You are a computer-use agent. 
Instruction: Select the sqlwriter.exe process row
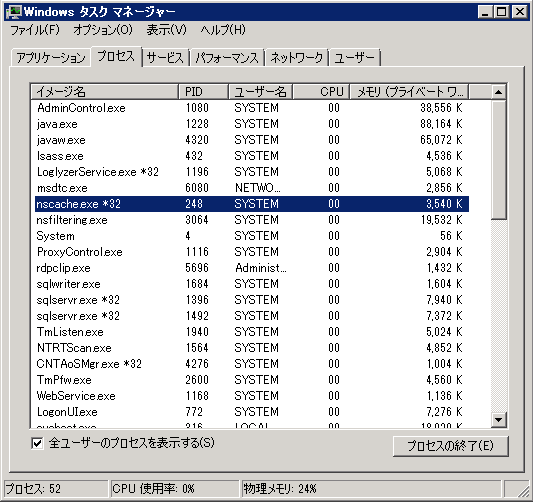coord(252,284)
